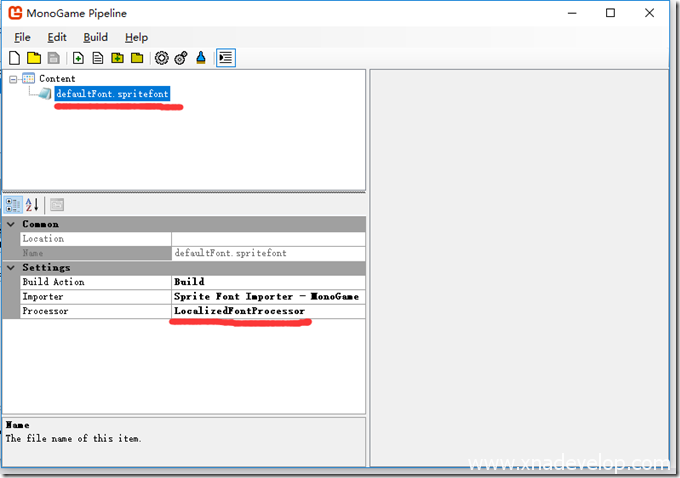Click the Build gear icon
This screenshot has width=680, height=478.
[x=161, y=58]
